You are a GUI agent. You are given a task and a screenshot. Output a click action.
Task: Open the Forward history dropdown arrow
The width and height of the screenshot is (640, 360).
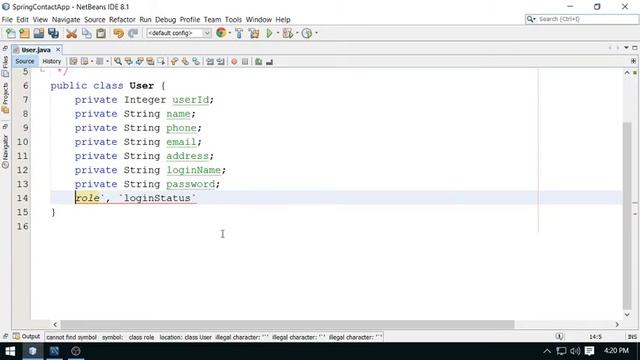pyautogui.click(x=107, y=62)
